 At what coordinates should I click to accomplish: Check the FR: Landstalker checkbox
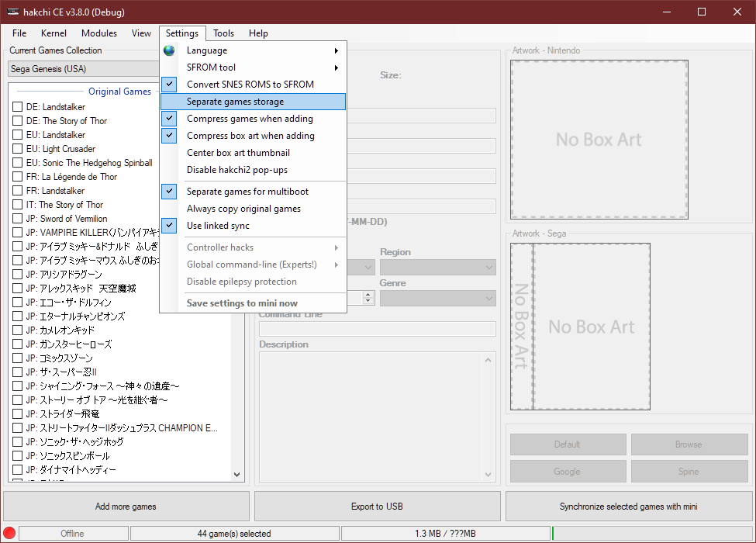click(x=17, y=191)
